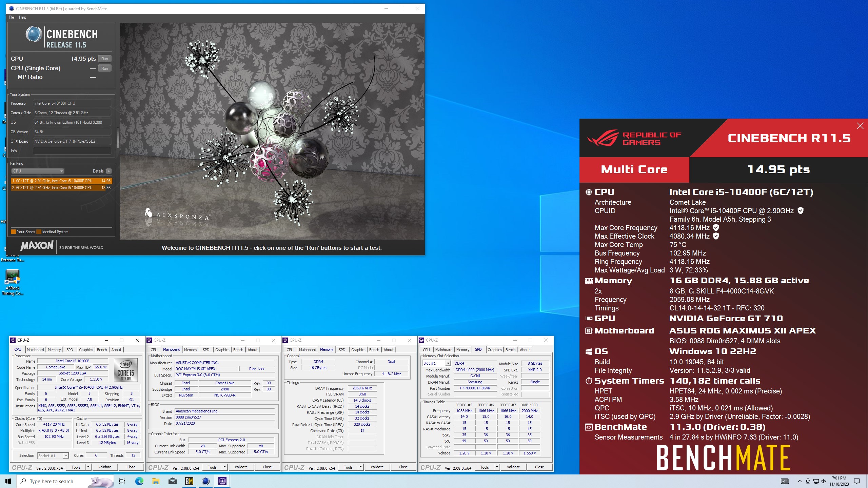
Task: Select the Graphics tab in Mainboard CPU-Z window
Action: click(x=222, y=350)
